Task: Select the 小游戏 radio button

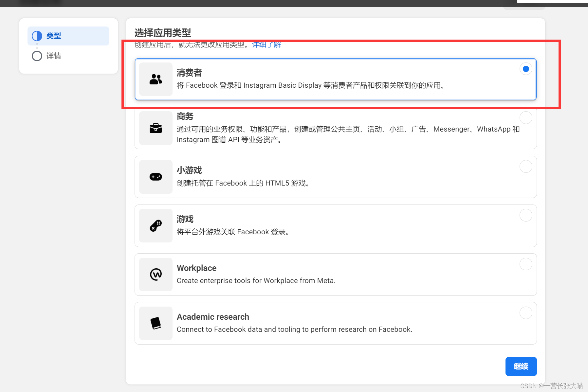Action: click(x=525, y=166)
